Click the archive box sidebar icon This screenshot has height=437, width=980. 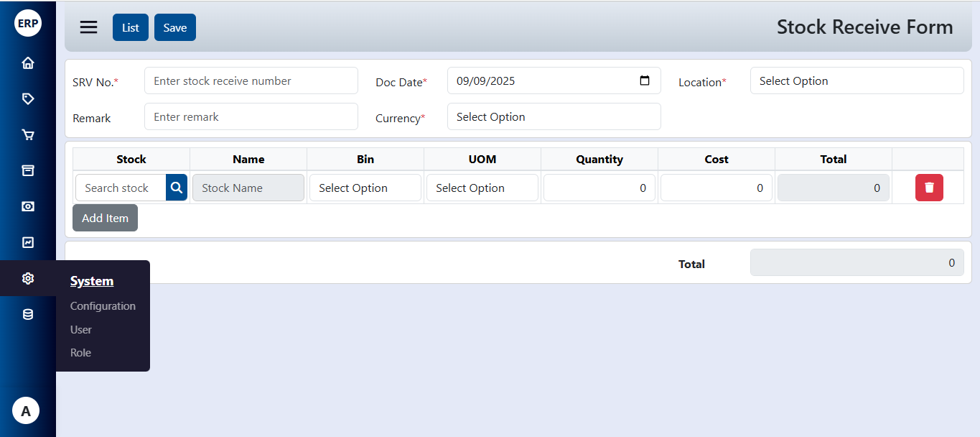tap(28, 171)
